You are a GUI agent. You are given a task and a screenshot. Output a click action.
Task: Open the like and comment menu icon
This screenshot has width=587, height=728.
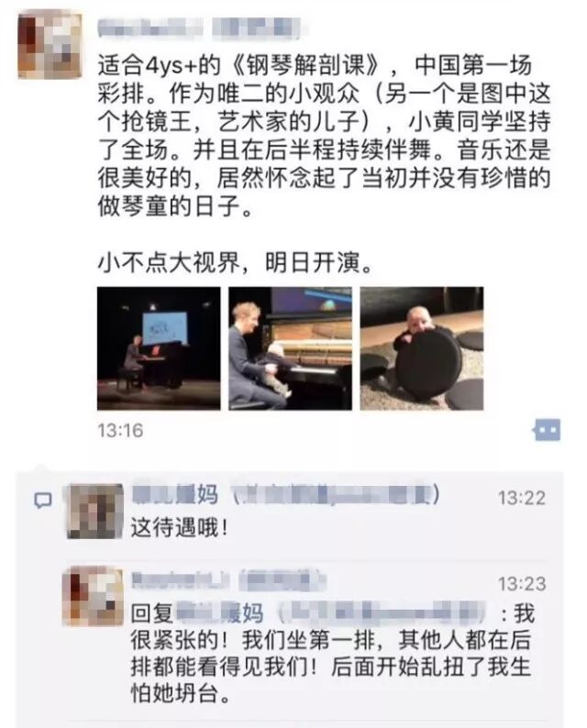pyautogui.click(x=547, y=430)
